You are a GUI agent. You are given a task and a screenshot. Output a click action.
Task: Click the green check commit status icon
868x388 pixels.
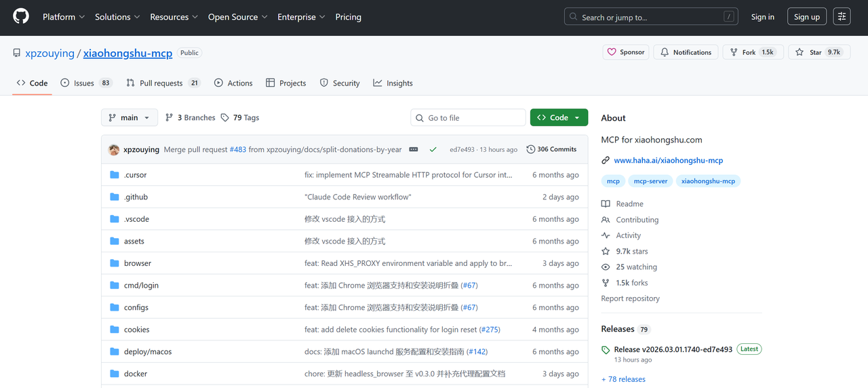click(433, 149)
